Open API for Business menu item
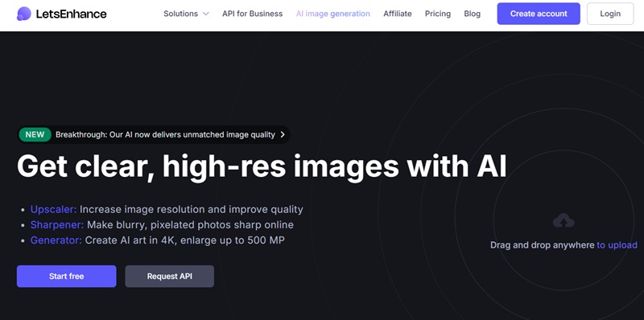Screen dimensions: 644x320 click(x=252, y=14)
